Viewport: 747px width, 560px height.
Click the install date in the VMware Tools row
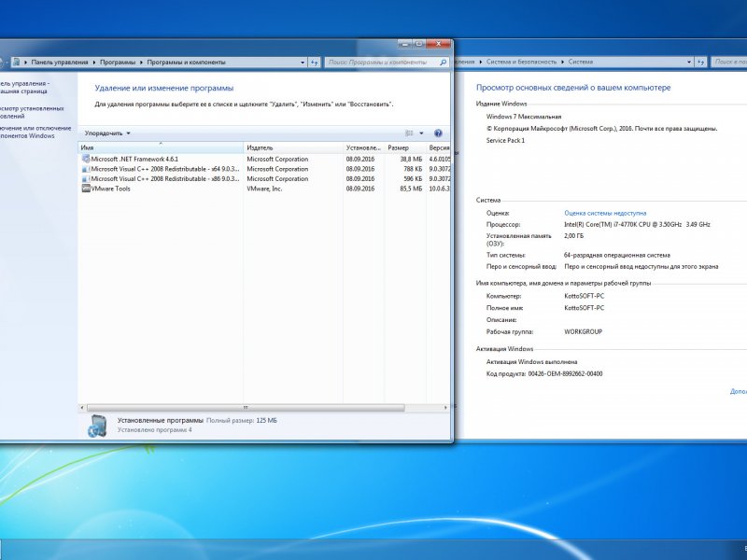360,189
